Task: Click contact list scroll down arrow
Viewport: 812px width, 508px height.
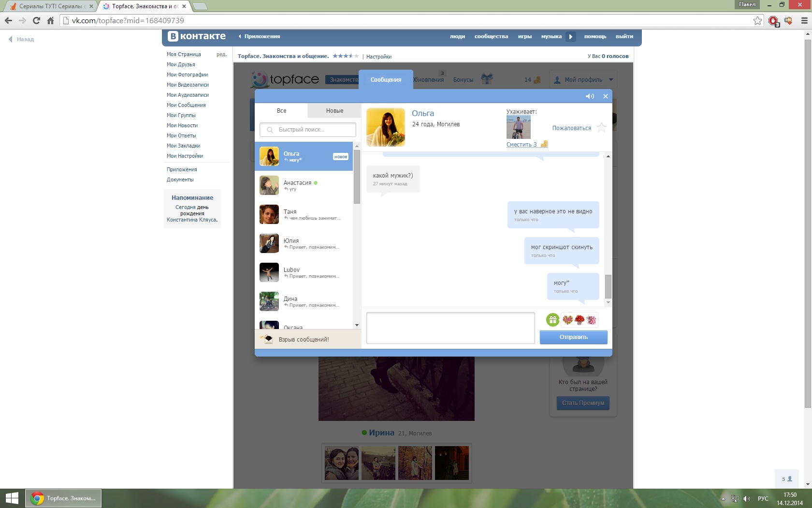Action: [x=357, y=325]
